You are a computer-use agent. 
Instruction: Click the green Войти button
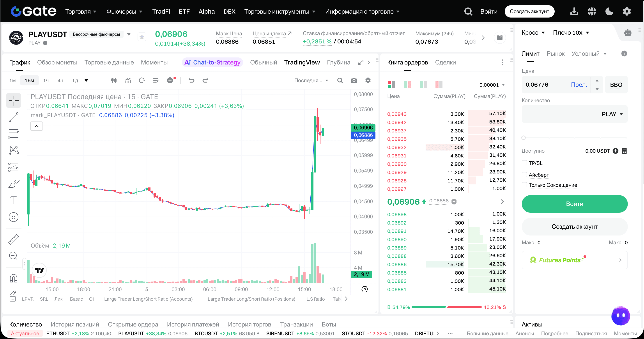[575, 204]
